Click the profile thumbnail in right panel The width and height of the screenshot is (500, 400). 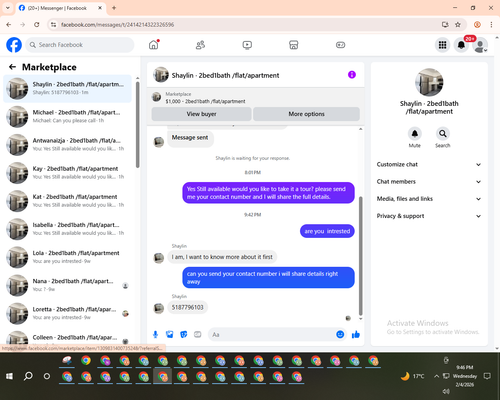point(429,82)
